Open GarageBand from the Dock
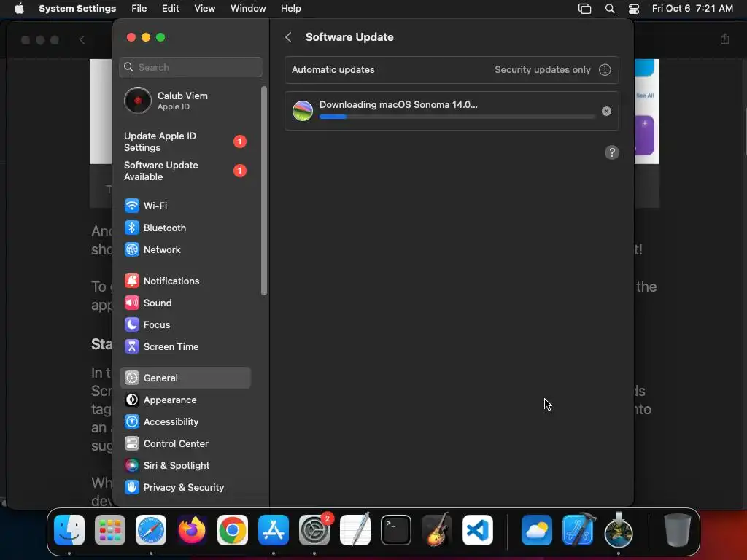Screen dimensions: 747x560 coord(437,530)
